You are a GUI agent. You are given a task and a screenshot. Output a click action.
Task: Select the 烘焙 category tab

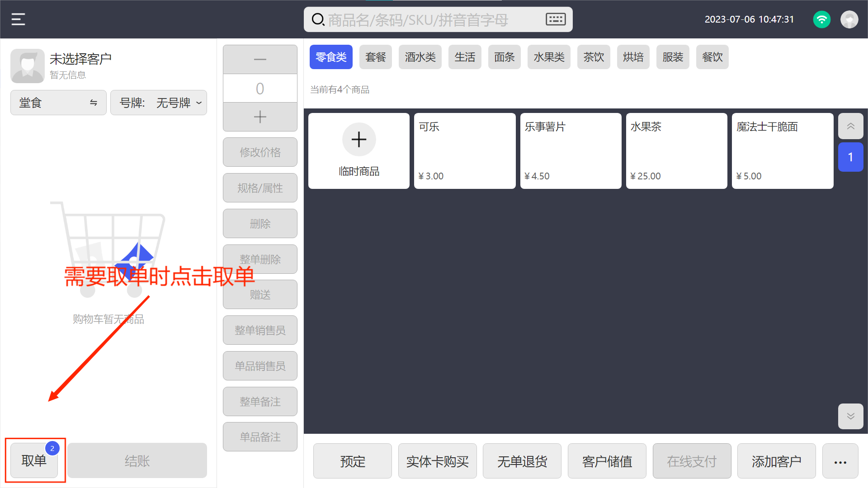point(633,57)
